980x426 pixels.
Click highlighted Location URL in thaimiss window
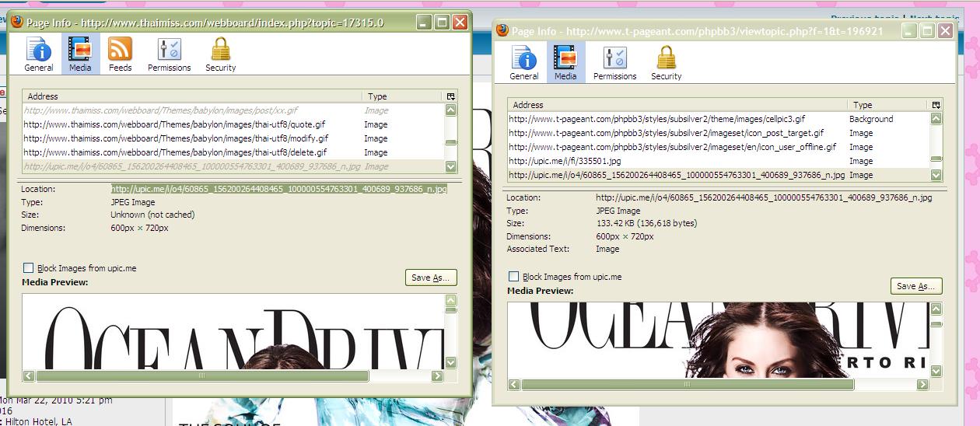point(278,189)
